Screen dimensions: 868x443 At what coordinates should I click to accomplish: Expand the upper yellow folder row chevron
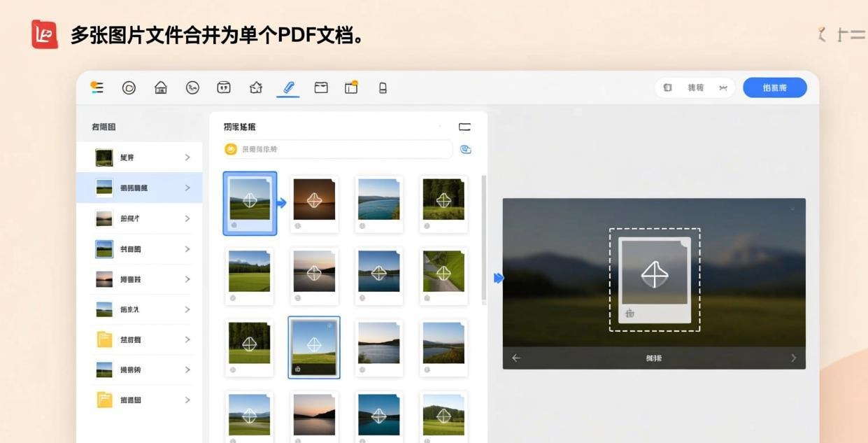point(187,339)
